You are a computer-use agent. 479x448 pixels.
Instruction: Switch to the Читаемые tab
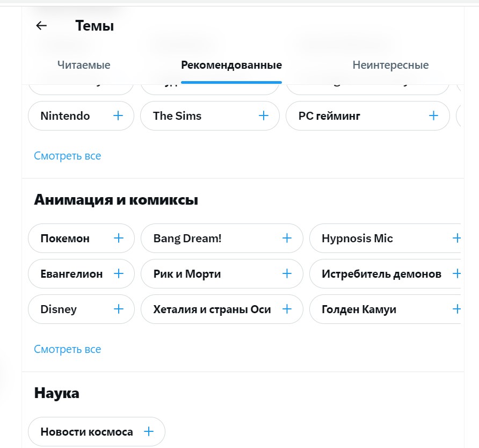[x=84, y=64]
